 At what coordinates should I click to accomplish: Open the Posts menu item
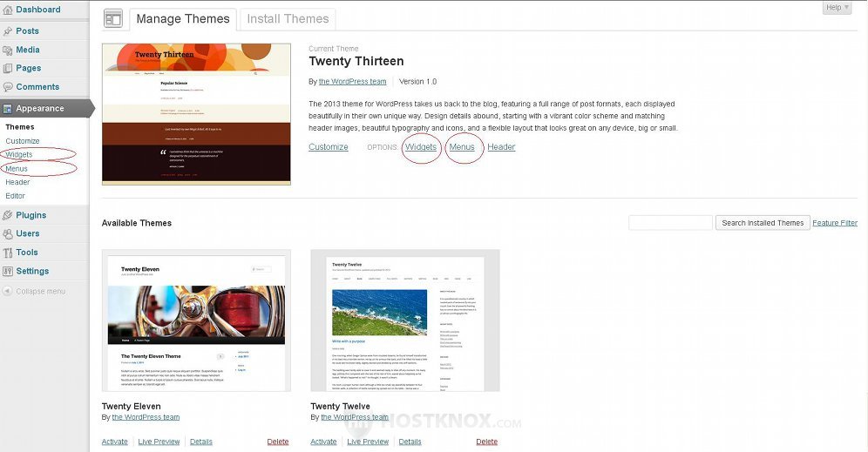(x=27, y=31)
